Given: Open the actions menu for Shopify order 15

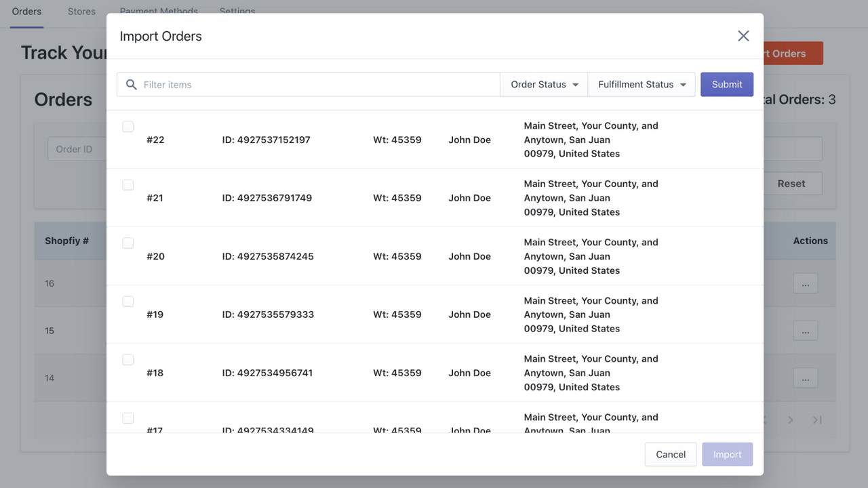Looking at the screenshot, I should coord(805,331).
